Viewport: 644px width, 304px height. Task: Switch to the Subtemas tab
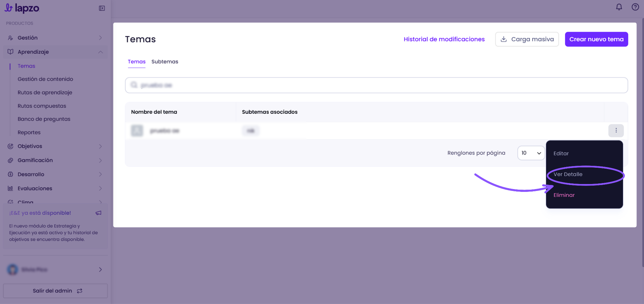coord(165,62)
